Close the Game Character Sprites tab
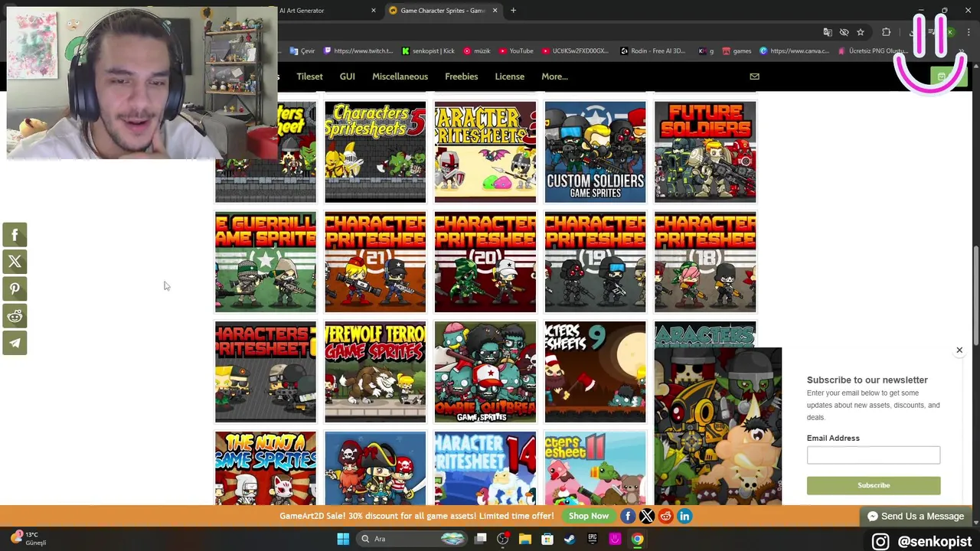980x551 pixels. coord(495,11)
